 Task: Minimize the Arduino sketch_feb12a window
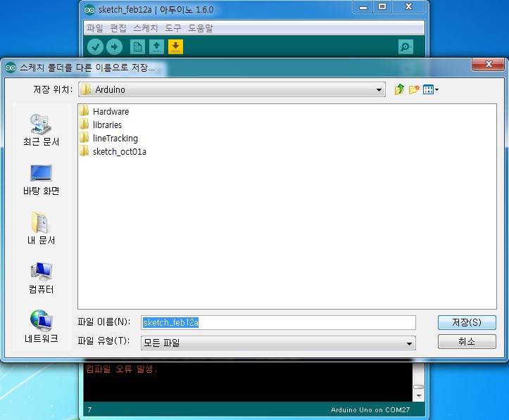[x=363, y=6]
